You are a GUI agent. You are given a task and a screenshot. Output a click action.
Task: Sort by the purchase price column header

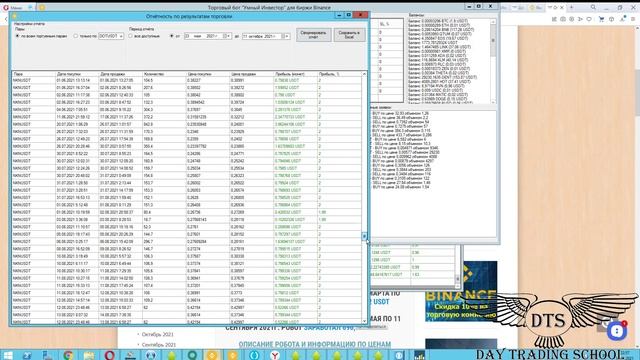point(208,74)
